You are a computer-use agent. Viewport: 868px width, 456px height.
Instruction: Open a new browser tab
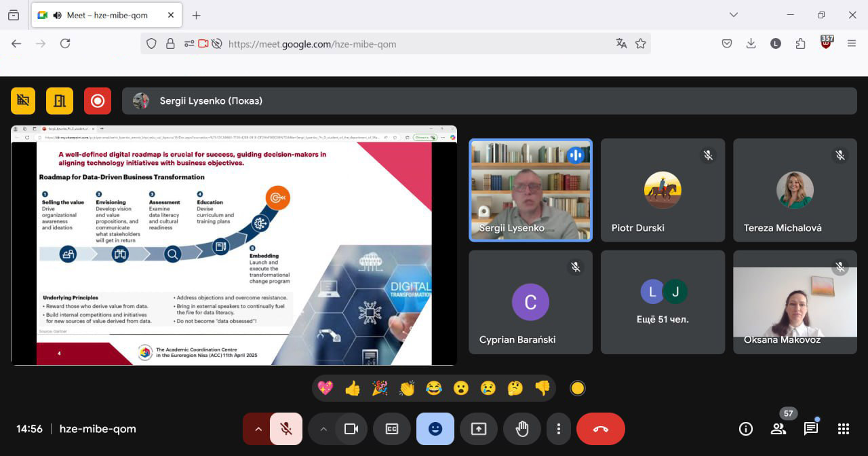pyautogui.click(x=196, y=15)
